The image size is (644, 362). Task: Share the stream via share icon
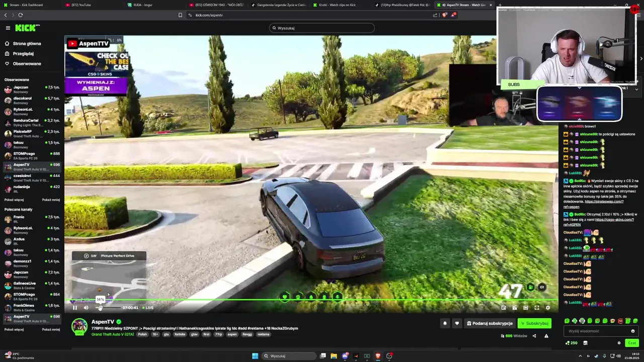coord(534,336)
